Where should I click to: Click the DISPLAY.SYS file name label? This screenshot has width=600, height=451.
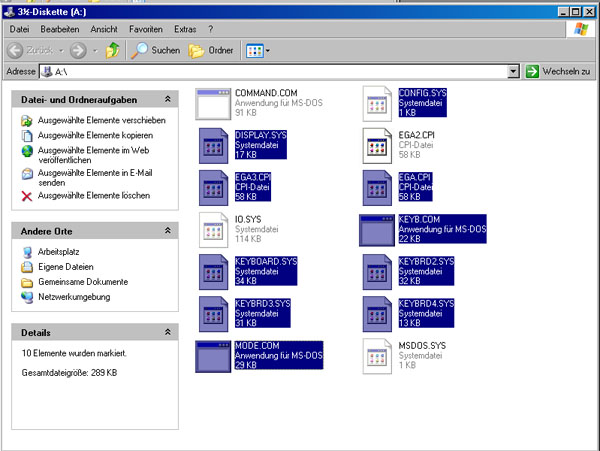(x=261, y=135)
